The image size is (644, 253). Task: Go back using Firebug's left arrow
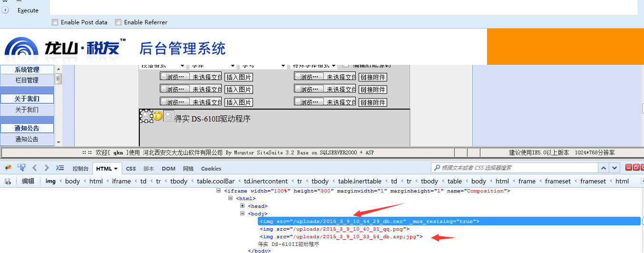34,168
